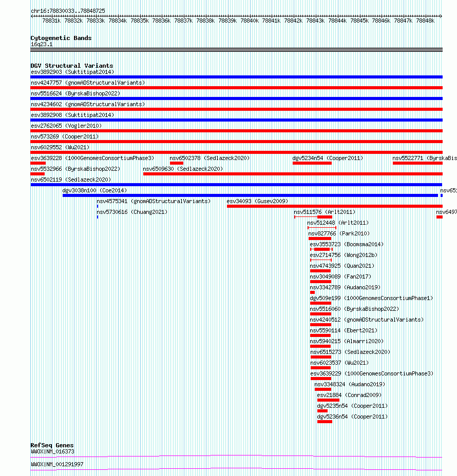Select esv2762065 (Vogler2010) variant

[66, 126]
